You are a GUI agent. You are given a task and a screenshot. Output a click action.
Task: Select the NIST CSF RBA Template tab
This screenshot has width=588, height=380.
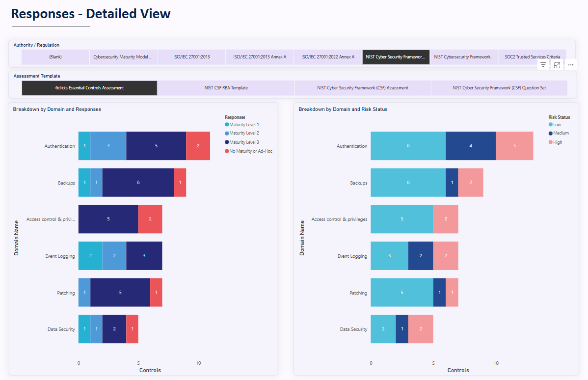[x=226, y=88]
